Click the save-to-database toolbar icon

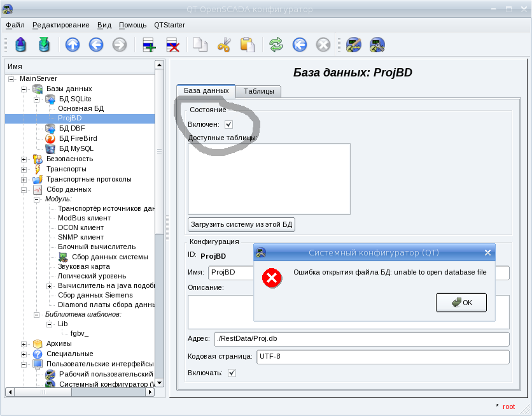coord(44,45)
